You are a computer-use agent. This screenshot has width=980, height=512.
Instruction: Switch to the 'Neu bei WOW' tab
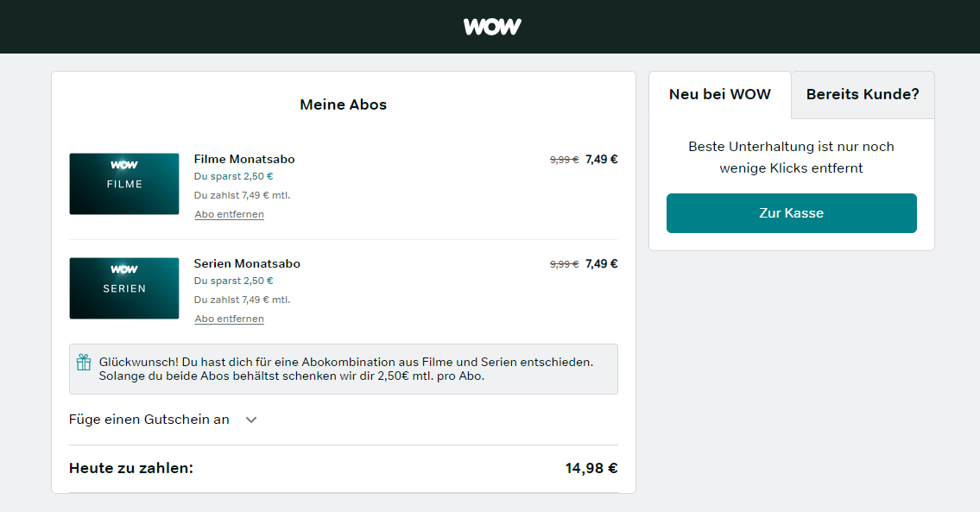tap(720, 94)
